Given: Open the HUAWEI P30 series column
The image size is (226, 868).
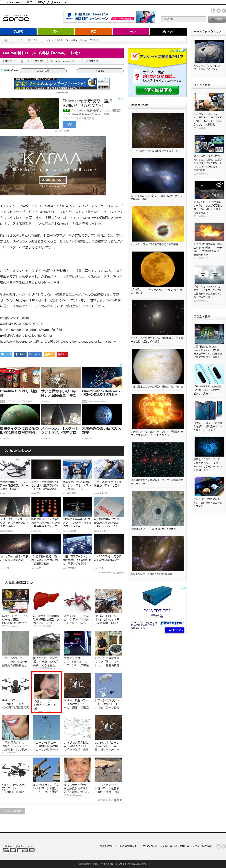Looking at the screenshot, I should (x=209, y=380).
